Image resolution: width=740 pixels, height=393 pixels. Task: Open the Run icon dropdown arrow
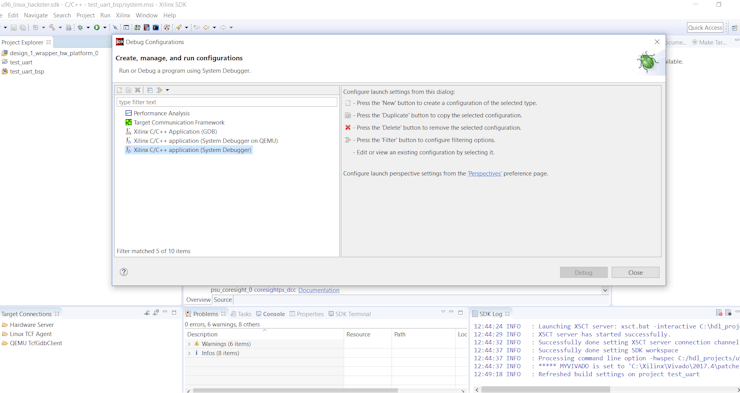pyautogui.click(x=105, y=27)
